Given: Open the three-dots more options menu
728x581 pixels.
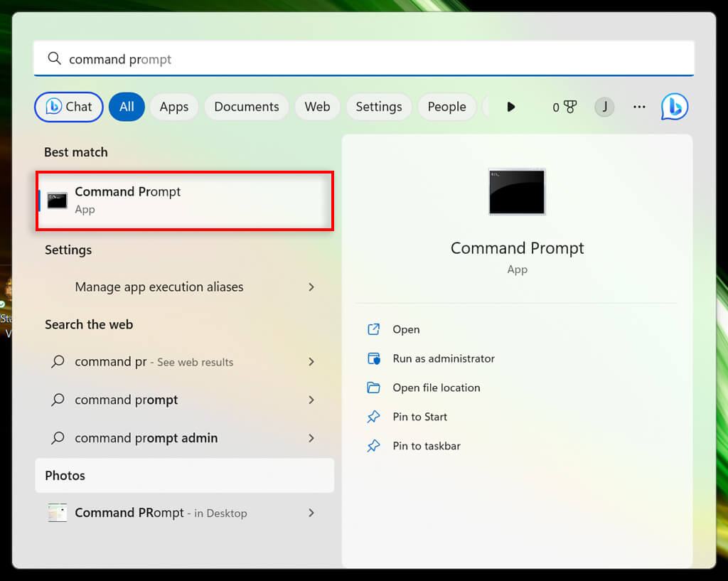Looking at the screenshot, I should tap(639, 107).
